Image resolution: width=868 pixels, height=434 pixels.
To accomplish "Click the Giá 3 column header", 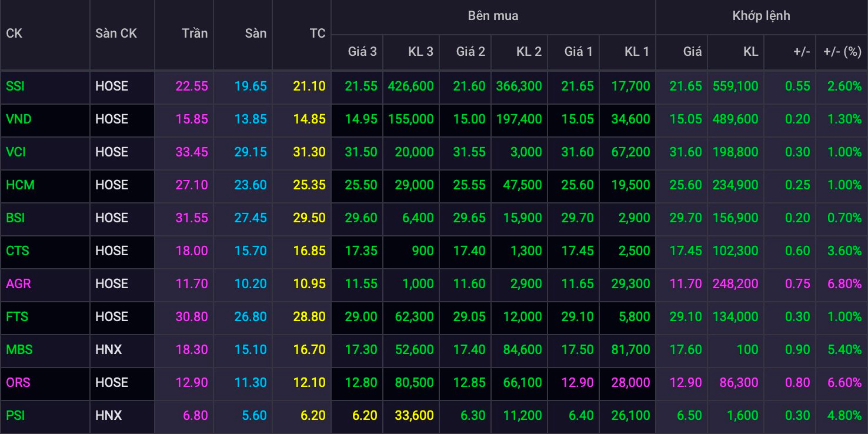I will 362,52.
